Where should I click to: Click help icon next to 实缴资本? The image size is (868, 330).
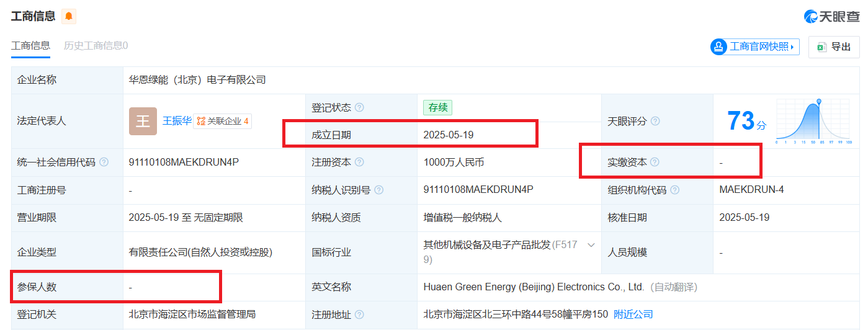[x=655, y=162]
